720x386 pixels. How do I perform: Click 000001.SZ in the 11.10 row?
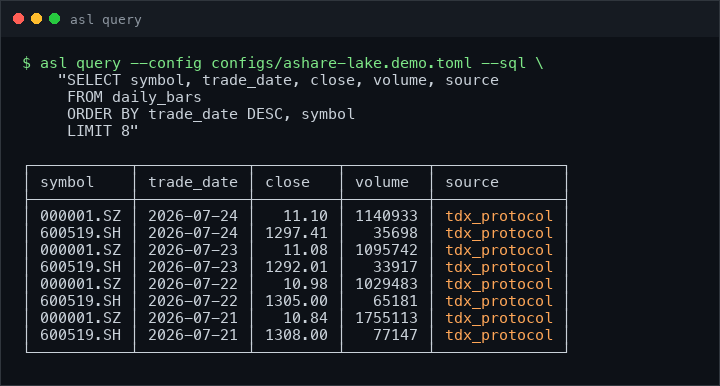80,216
